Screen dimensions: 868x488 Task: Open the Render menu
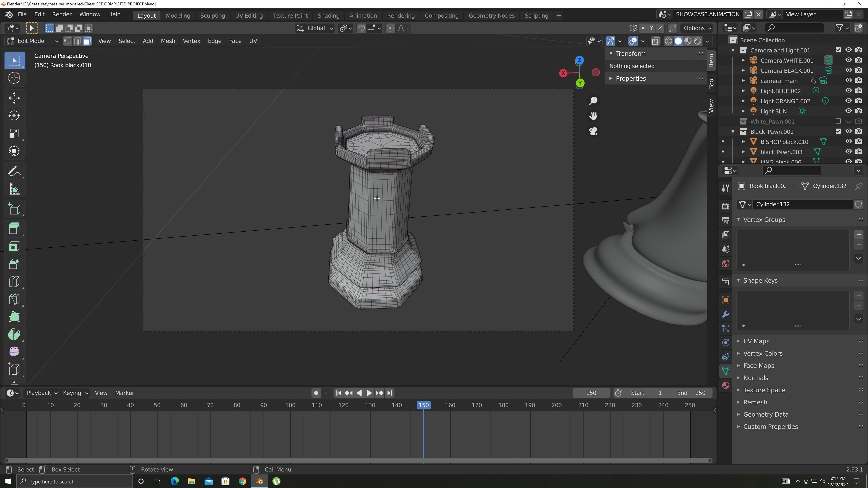point(62,14)
